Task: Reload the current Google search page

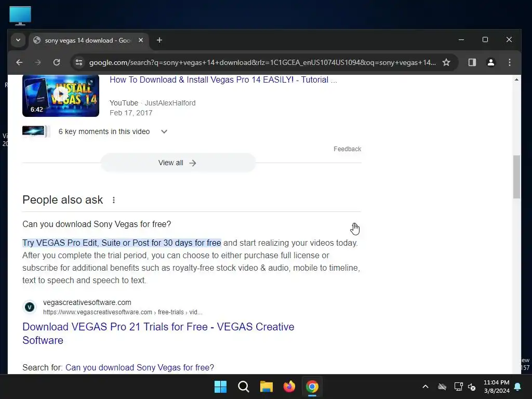Action: [x=57, y=62]
